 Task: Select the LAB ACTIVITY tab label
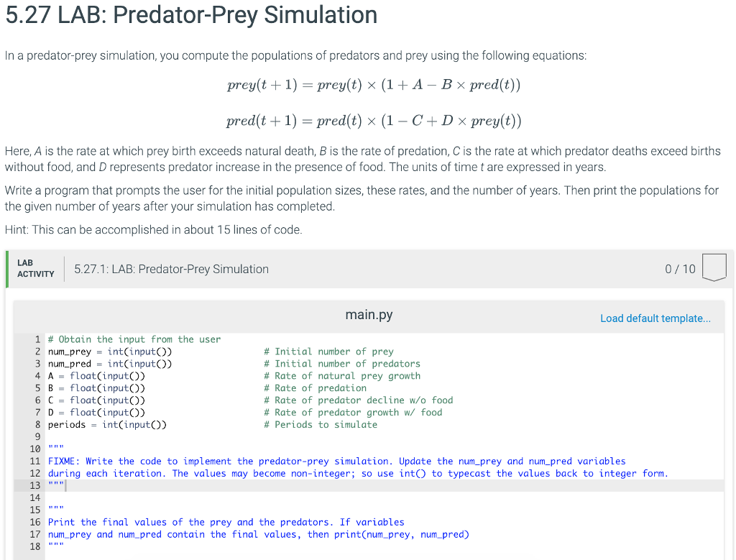point(34,269)
